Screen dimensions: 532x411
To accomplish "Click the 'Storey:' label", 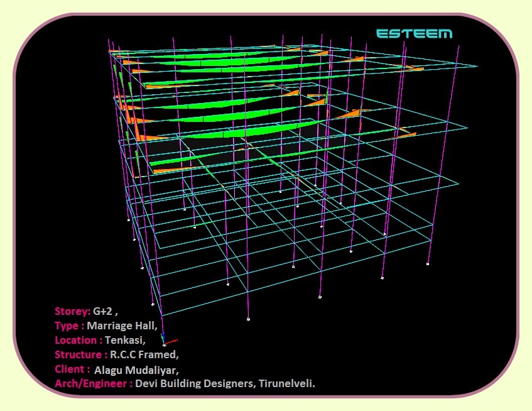I will pyautogui.click(x=73, y=311).
